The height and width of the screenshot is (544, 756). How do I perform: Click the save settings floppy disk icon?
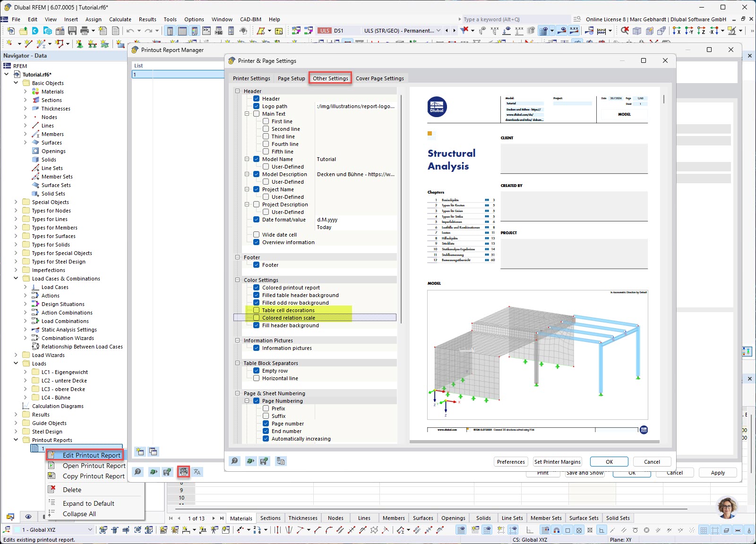coord(265,461)
